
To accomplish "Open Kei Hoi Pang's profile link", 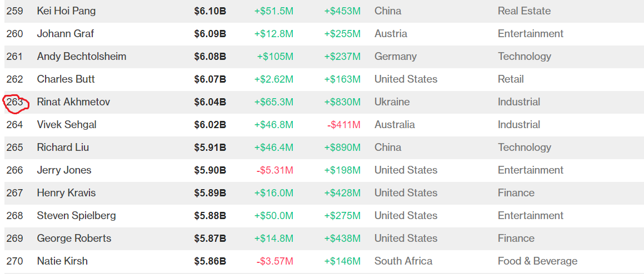I will tap(66, 11).
